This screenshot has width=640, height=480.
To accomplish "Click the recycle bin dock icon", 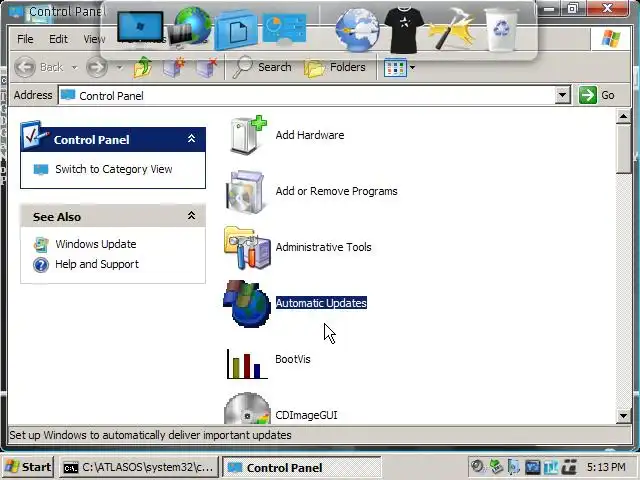I will (x=501, y=29).
